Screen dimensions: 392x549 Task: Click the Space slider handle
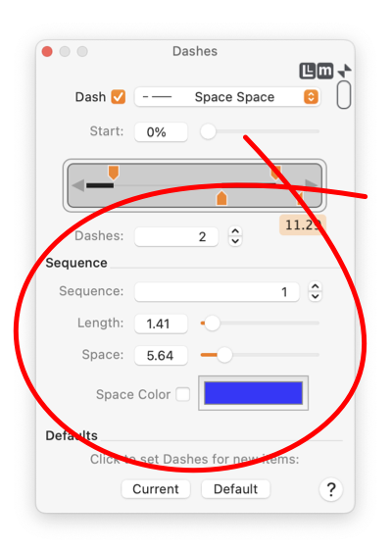coord(224,355)
